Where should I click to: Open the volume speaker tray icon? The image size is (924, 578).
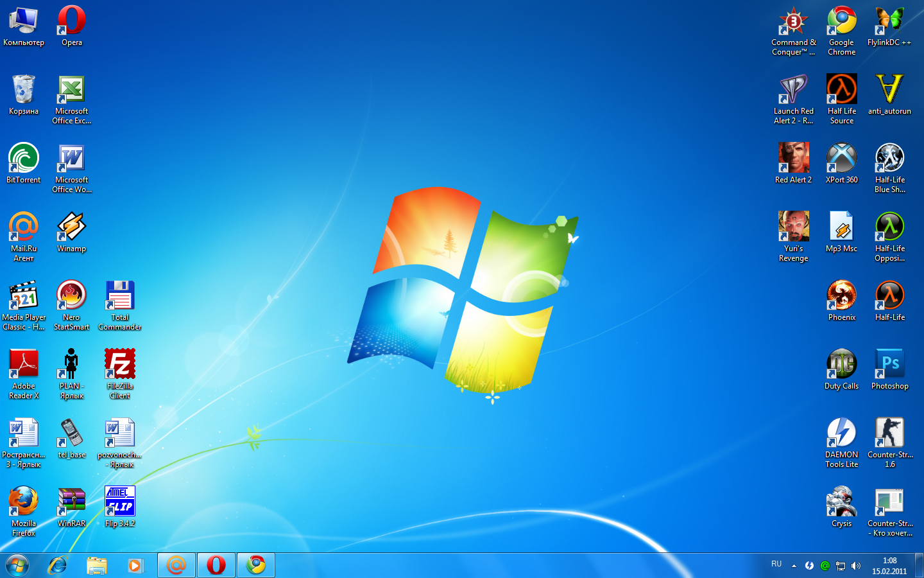coord(856,566)
